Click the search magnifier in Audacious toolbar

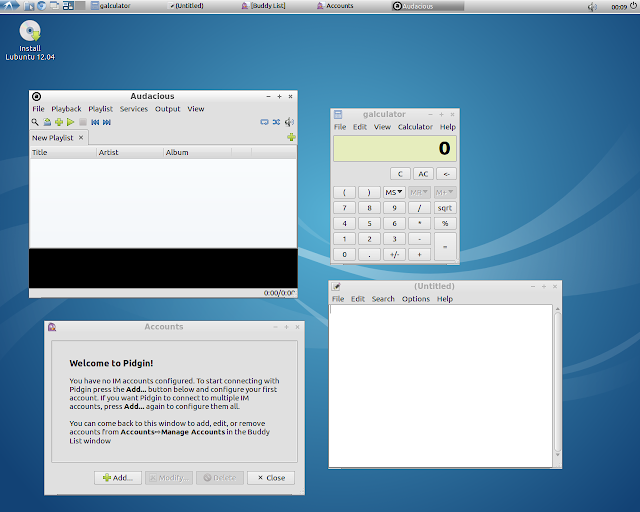(35, 122)
